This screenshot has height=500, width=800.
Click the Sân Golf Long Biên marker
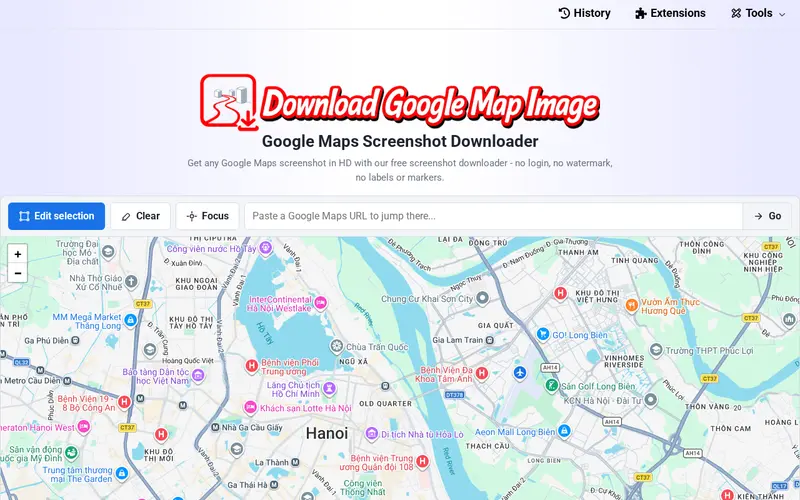tap(552, 385)
